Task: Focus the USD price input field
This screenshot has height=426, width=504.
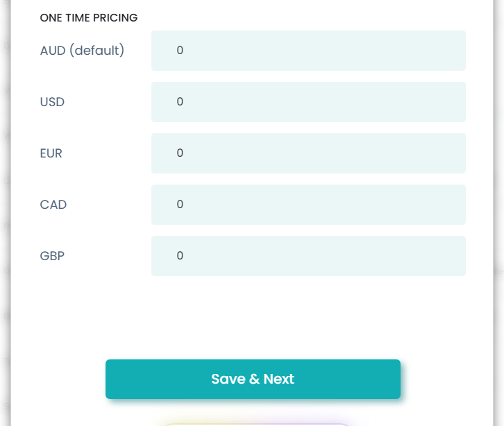Action: [308, 102]
